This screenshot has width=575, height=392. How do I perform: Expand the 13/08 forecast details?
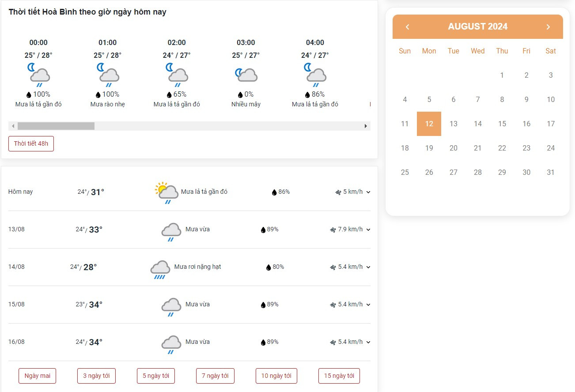pos(368,230)
